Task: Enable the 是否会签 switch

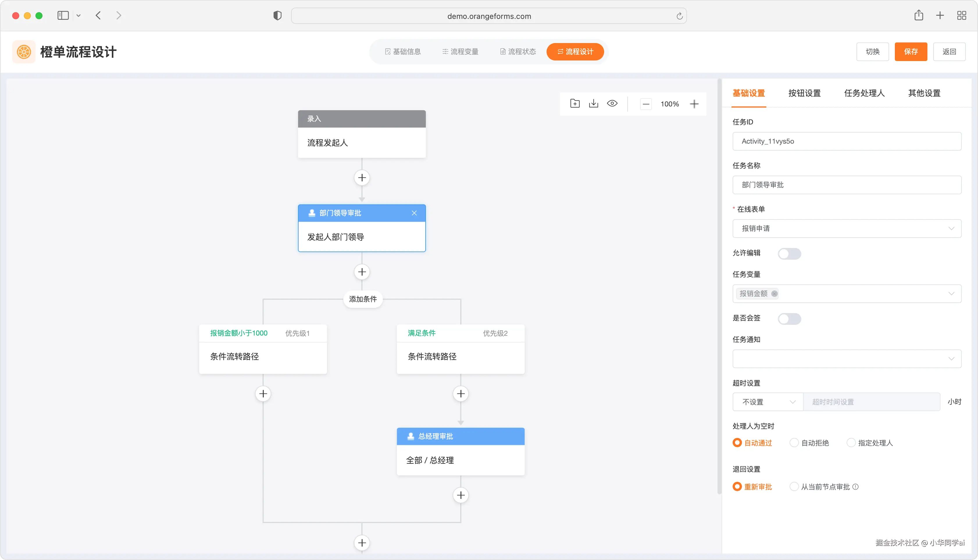Action: click(789, 319)
